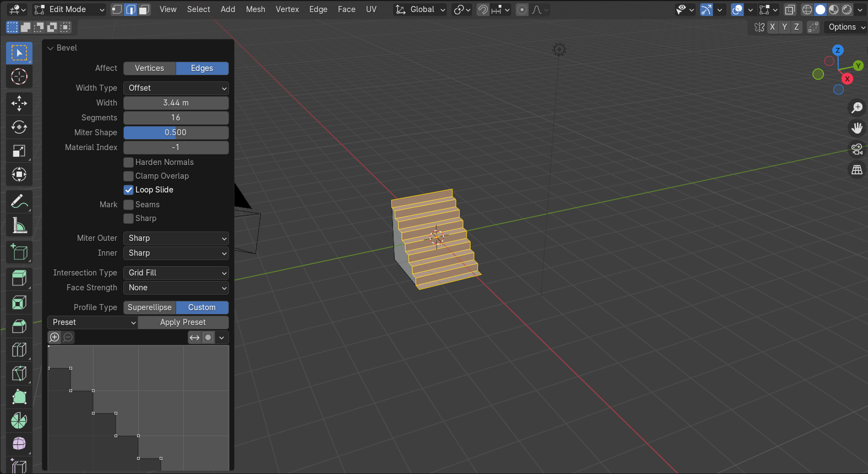Choose the Move tool
This screenshot has height=474, width=868.
point(19,103)
